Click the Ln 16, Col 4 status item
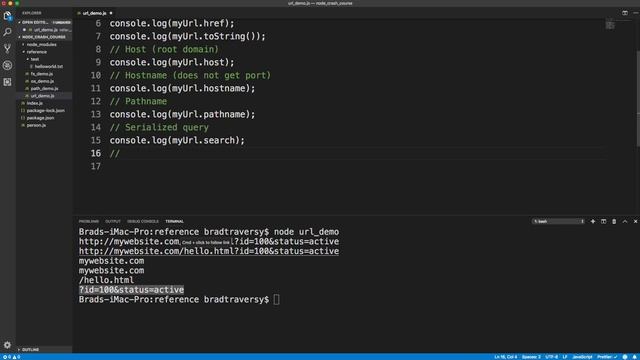Image resolution: width=640 pixels, height=360 pixels. (505, 357)
